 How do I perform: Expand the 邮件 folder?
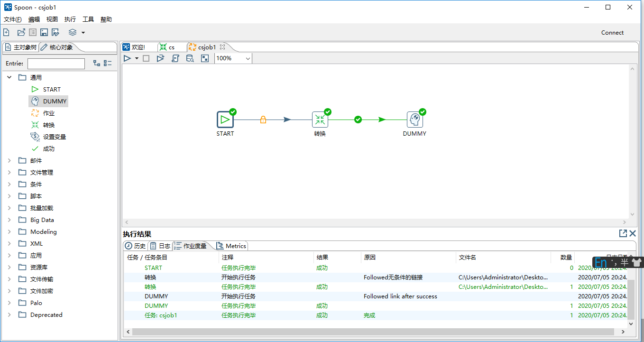click(x=9, y=160)
